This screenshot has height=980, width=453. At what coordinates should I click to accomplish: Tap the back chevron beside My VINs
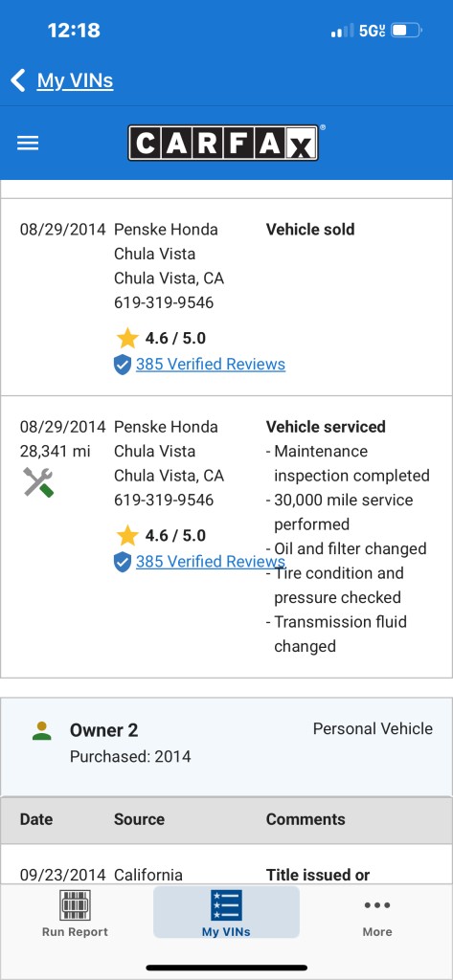18,80
